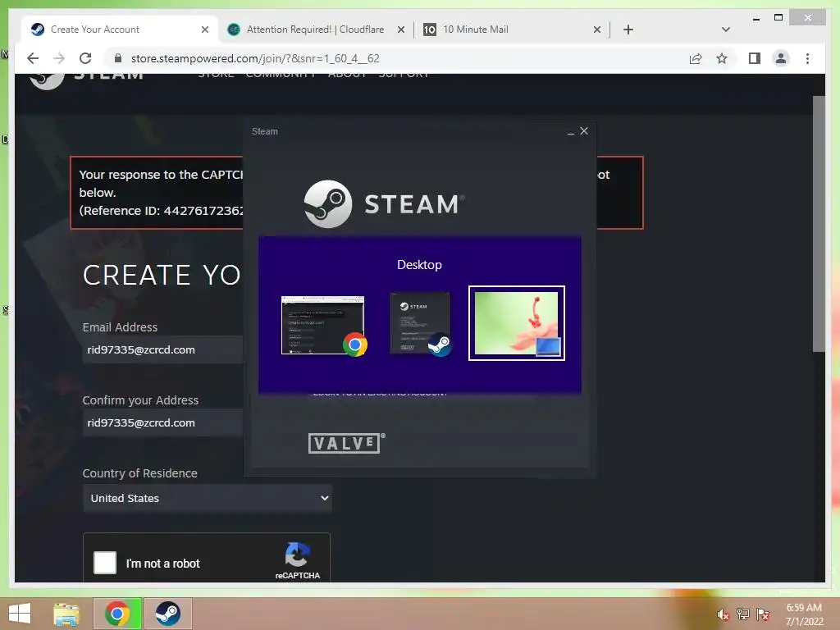The width and height of the screenshot is (840, 630).
Task: Click the muted volume tray icon
Action: pos(723,614)
